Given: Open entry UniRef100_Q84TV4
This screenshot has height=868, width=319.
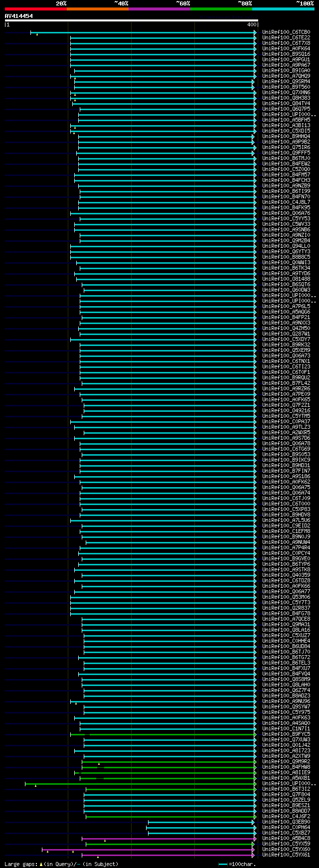Looking at the screenshot, I should pos(286,104).
